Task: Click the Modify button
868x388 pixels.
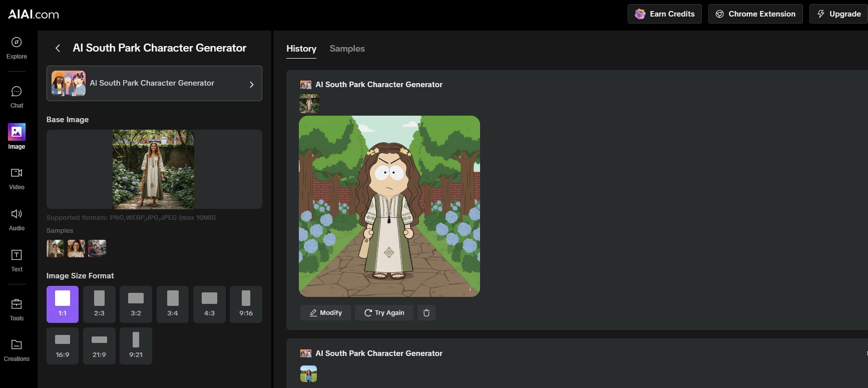Action: click(326, 313)
